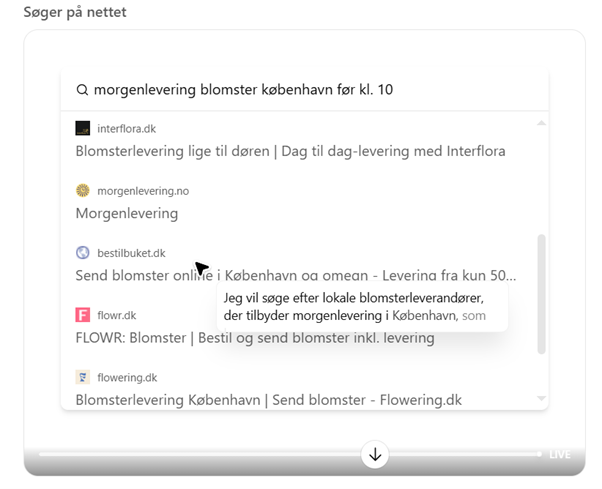Click the interflora.dk domain label

coord(126,128)
